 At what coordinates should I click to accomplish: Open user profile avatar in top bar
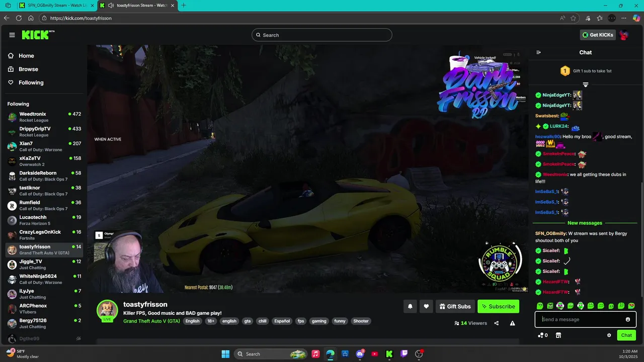tap(624, 35)
